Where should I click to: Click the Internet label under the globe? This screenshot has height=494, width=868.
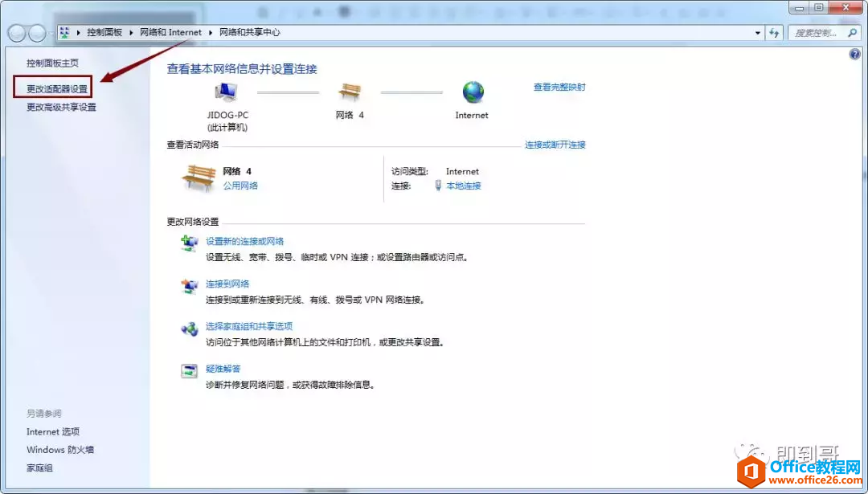tap(472, 115)
